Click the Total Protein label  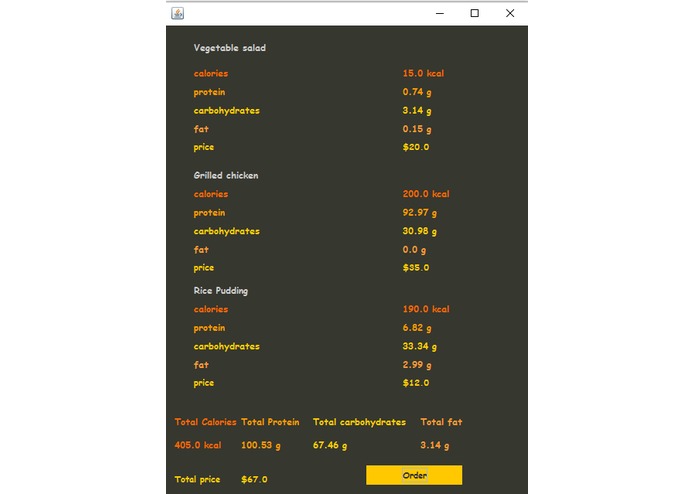[270, 422]
